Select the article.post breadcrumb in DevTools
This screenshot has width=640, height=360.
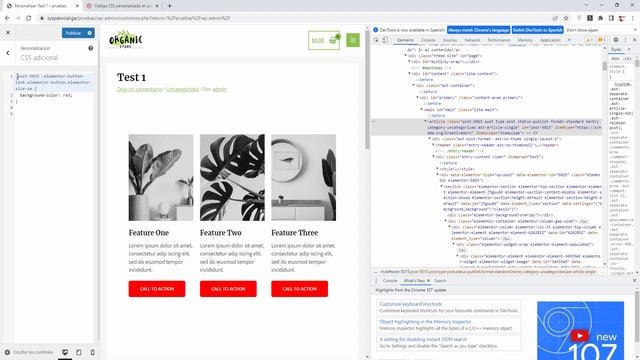point(488,272)
